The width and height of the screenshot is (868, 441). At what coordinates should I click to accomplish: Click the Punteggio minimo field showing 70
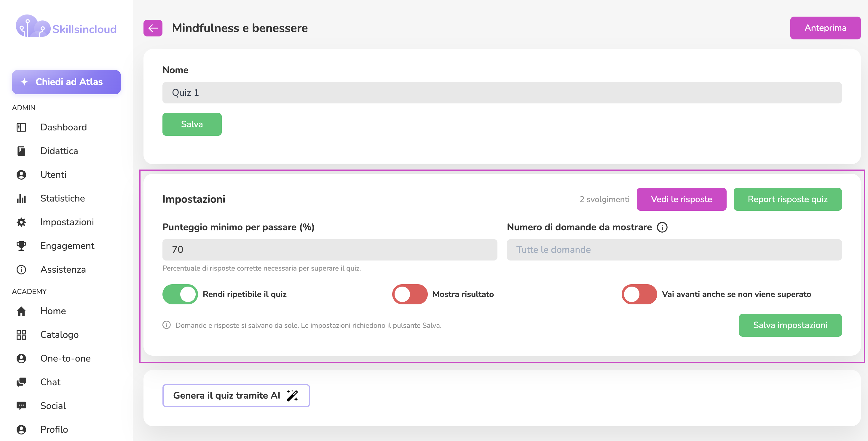point(330,250)
